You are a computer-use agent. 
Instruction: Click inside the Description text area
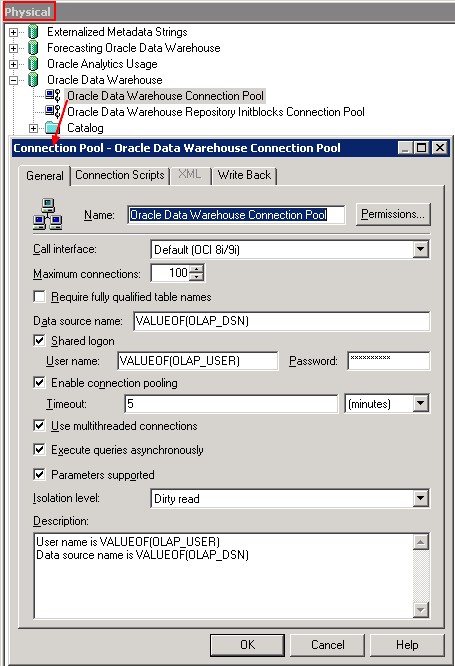[x=223, y=576]
